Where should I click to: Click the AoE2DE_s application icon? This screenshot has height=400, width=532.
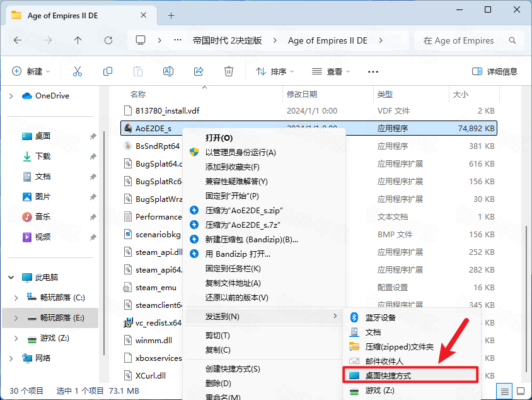[128, 128]
